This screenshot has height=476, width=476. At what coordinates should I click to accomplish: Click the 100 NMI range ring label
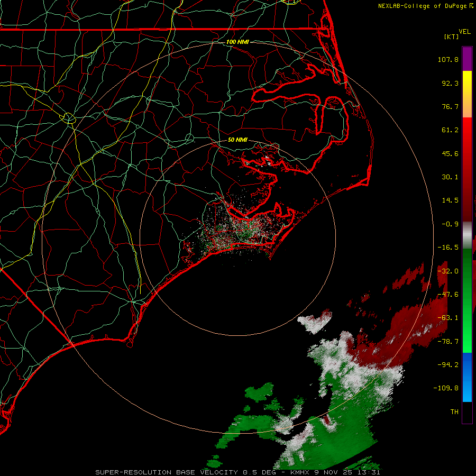click(x=237, y=42)
